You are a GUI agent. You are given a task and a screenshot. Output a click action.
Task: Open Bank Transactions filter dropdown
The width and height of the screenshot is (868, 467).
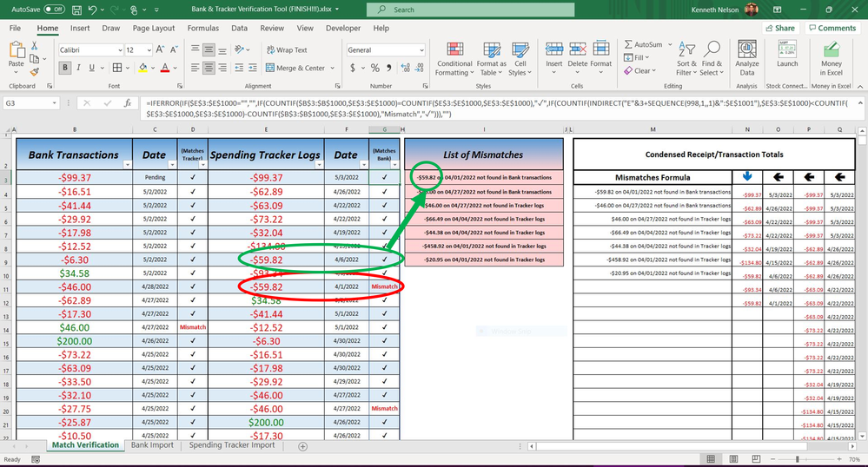click(128, 165)
